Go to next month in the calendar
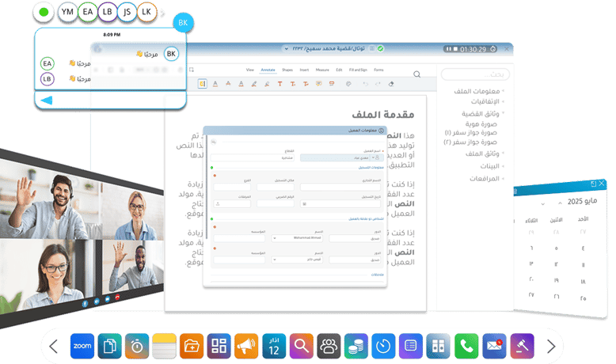 click(543, 204)
